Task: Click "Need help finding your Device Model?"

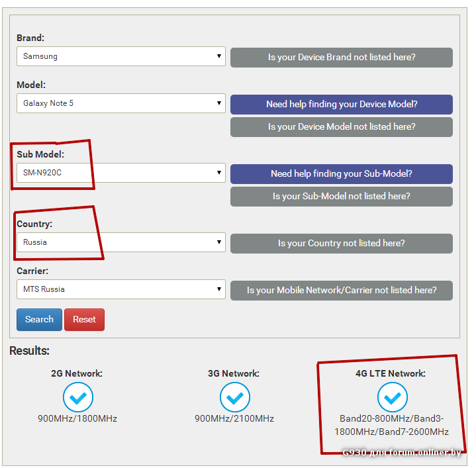Action: [x=342, y=105]
